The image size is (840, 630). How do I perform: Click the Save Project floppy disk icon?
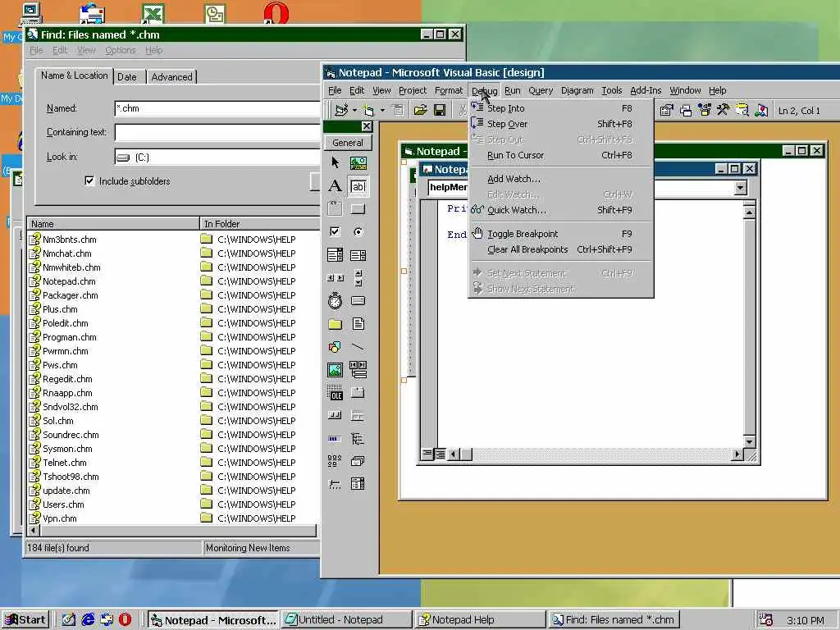click(x=440, y=111)
